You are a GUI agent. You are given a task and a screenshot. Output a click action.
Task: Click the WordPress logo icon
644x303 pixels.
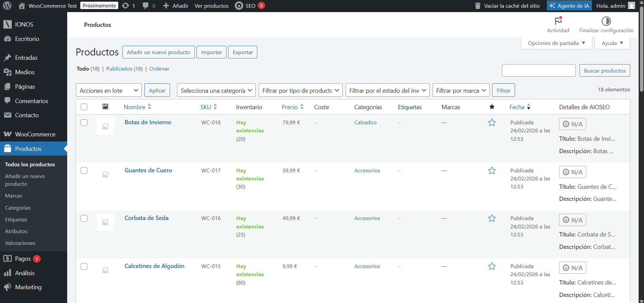coord(7,6)
